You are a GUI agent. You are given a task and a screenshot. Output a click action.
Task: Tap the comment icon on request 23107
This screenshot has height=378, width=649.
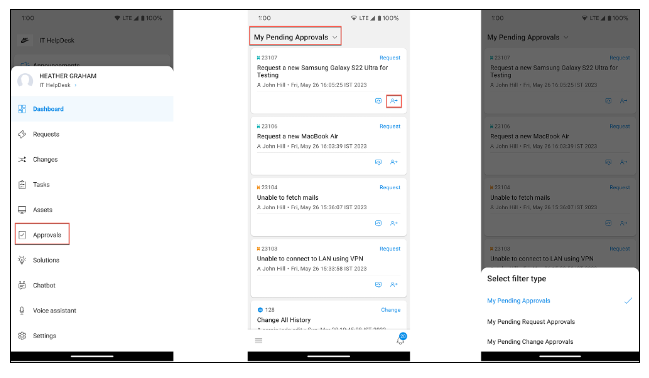(378, 101)
